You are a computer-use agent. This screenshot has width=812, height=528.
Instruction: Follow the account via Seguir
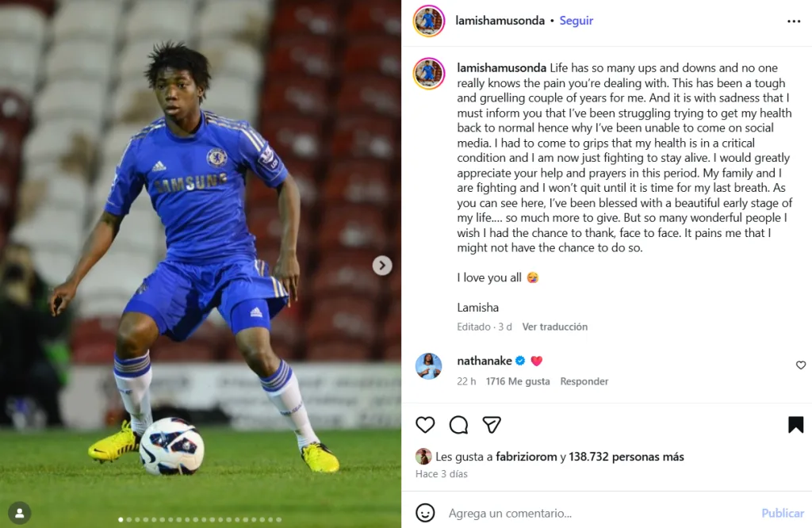click(576, 21)
